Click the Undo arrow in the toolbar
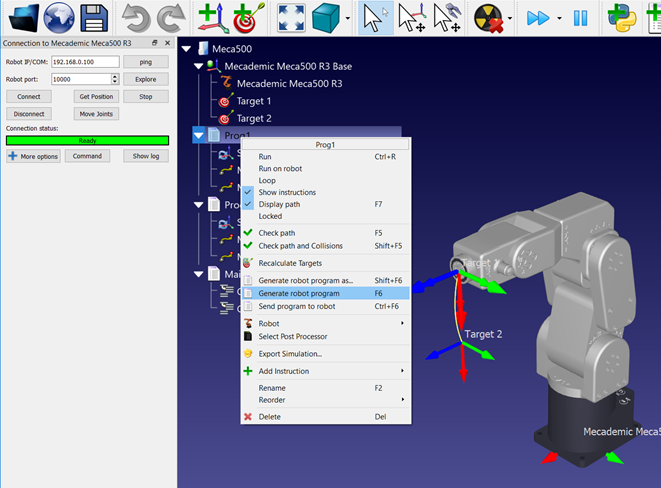 pos(137,18)
